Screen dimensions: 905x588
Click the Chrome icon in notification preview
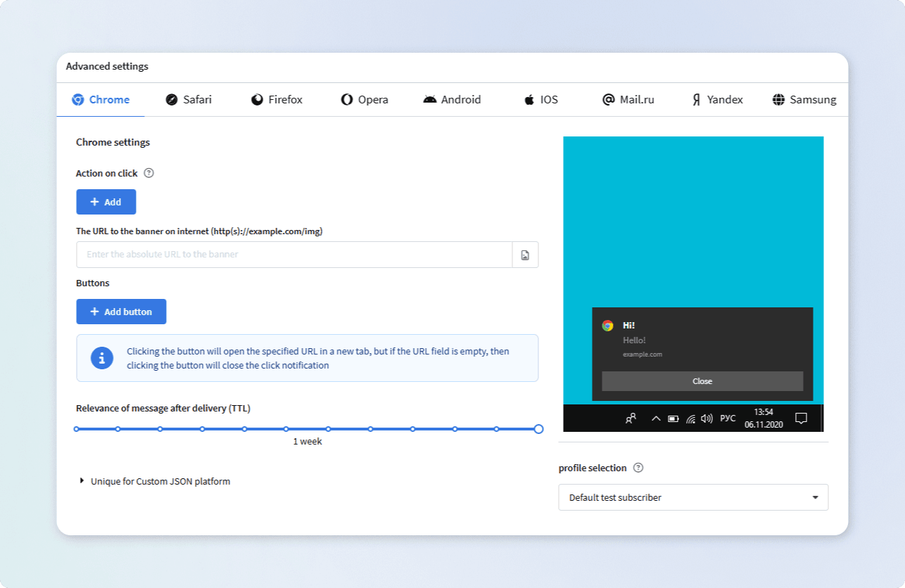[608, 326]
